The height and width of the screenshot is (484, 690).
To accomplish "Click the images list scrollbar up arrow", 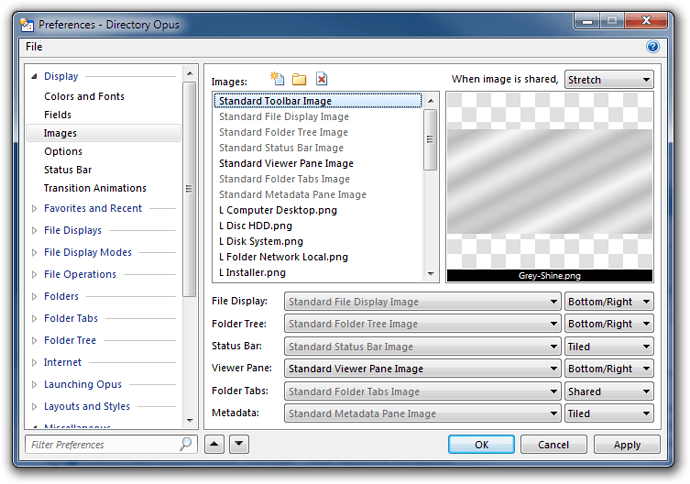I will pos(431,101).
